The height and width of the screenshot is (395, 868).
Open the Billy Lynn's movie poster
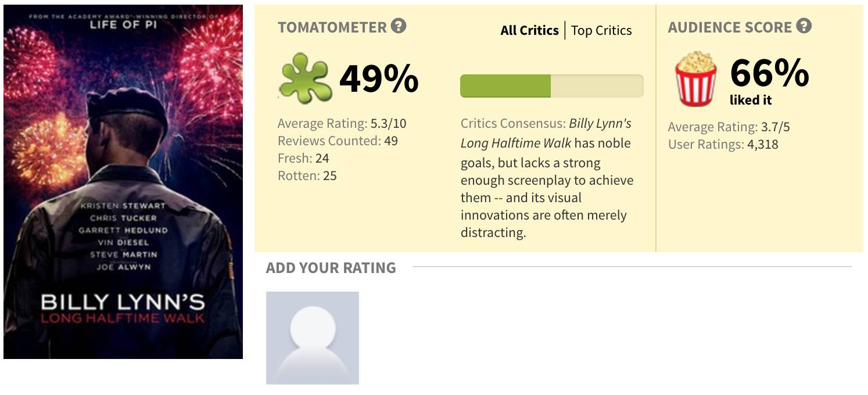pyautogui.click(x=123, y=182)
